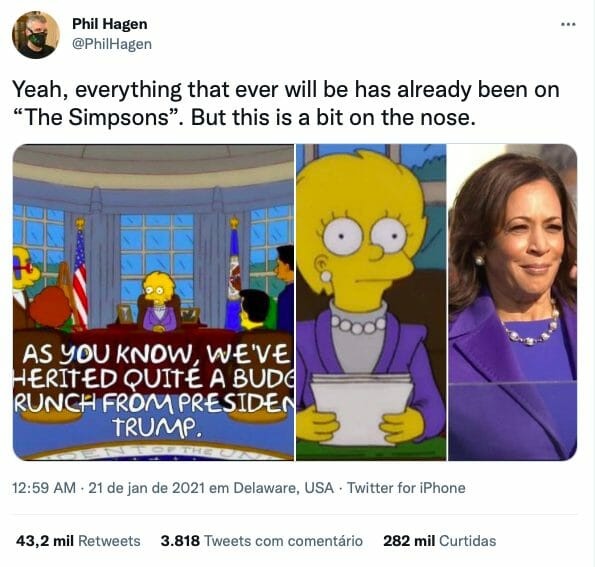
Task: View the 43,2 mil Retweets list
Action: pos(78,541)
